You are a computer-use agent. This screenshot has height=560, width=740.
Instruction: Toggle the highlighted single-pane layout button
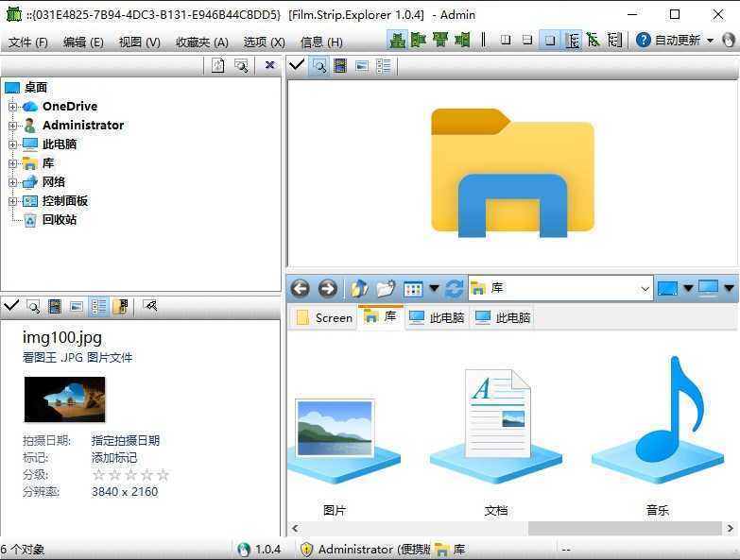pyautogui.click(x=550, y=40)
